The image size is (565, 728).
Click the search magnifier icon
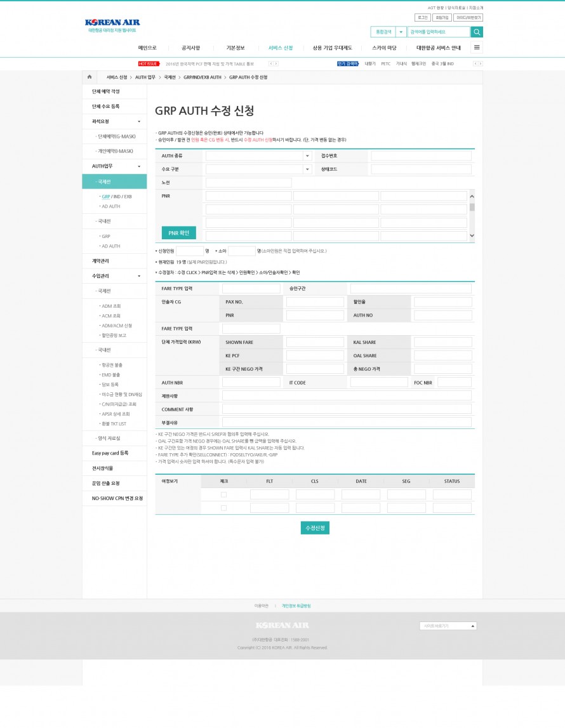[477, 32]
